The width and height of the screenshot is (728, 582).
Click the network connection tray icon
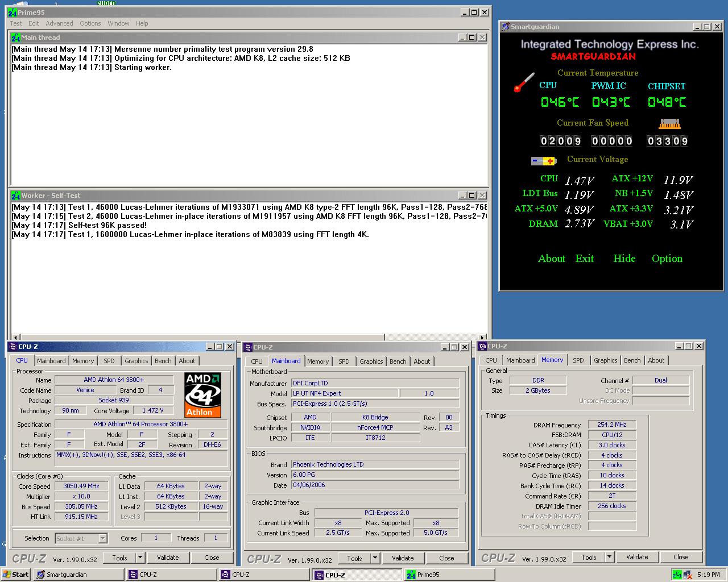pyautogui.click(x=688, y=575)
